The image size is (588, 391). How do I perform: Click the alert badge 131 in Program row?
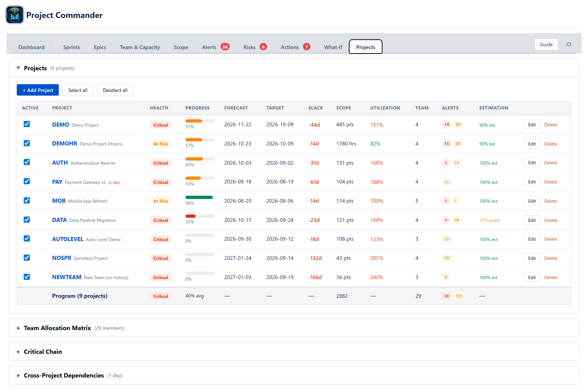[x=459, y=296]
